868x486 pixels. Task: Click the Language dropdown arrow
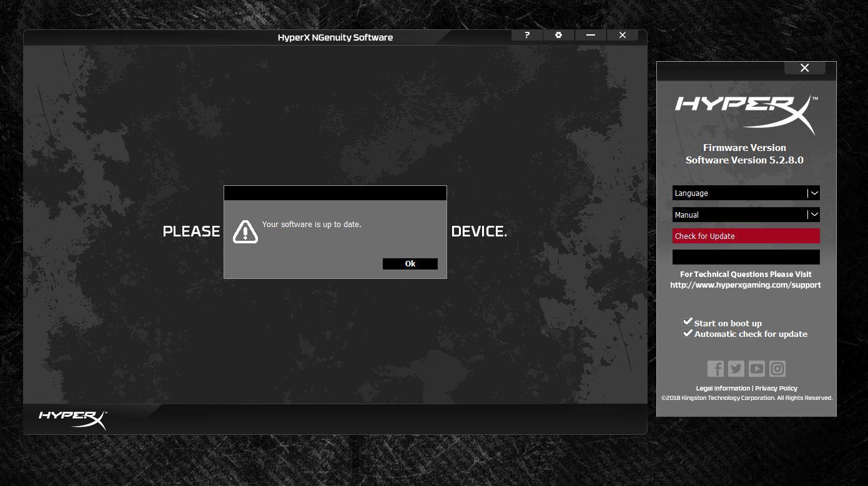coord(814,193)
